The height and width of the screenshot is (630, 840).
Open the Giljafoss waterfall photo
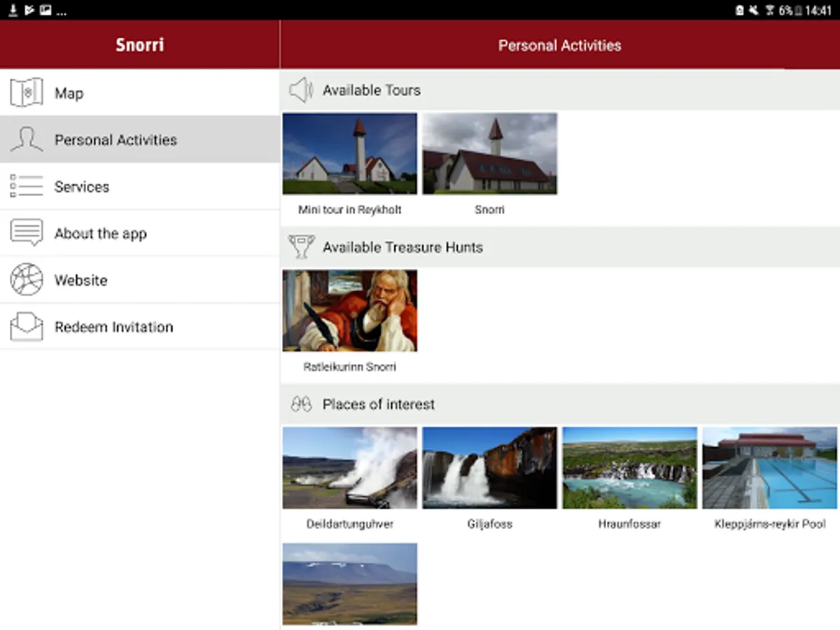click(x=490, y=468)
